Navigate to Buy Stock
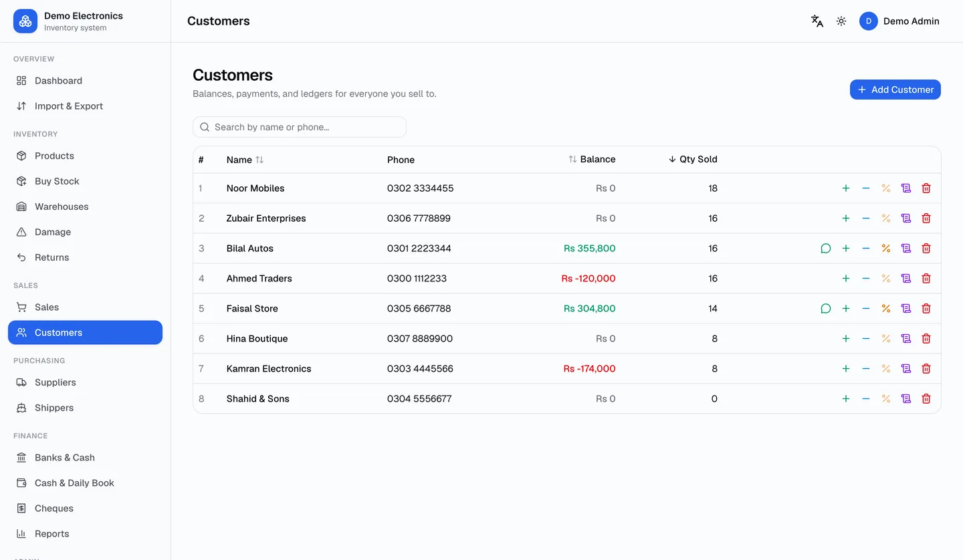The height and width of the screenshot is (560, 963). coord(85,181)
